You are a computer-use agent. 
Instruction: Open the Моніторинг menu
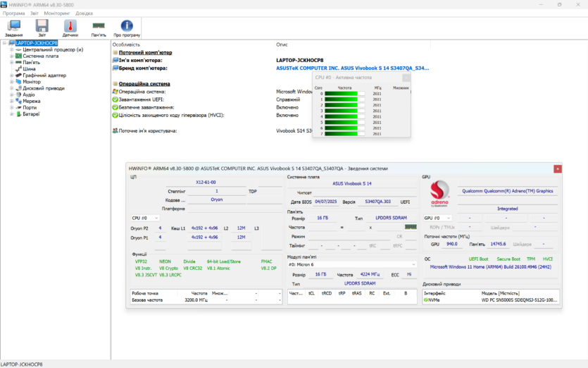click(x=57, y=13)
